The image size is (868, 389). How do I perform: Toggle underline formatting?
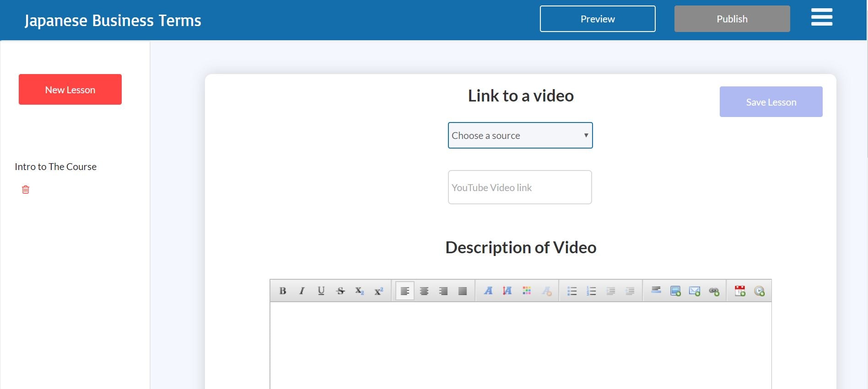[321, 291]
